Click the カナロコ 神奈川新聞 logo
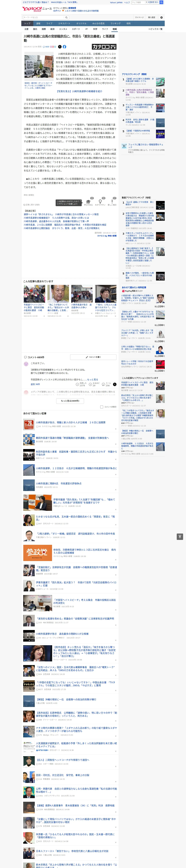This screenshot has width=186, height=868. click(104, 47)
